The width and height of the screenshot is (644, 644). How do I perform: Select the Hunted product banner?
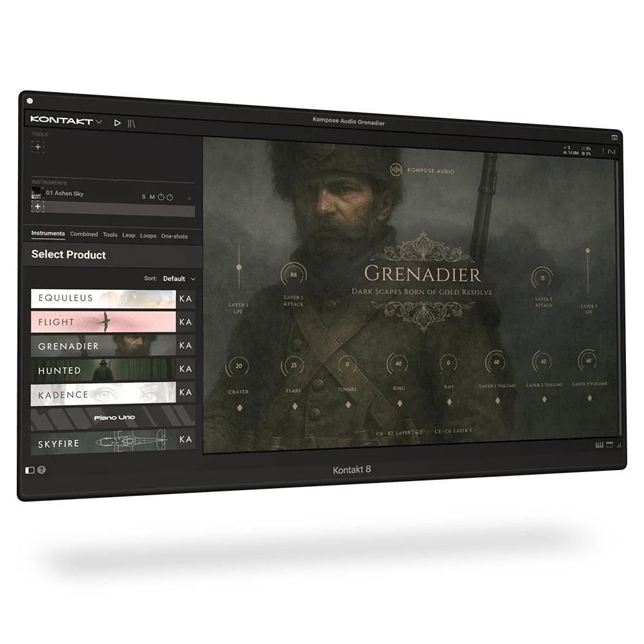[103, 369]
